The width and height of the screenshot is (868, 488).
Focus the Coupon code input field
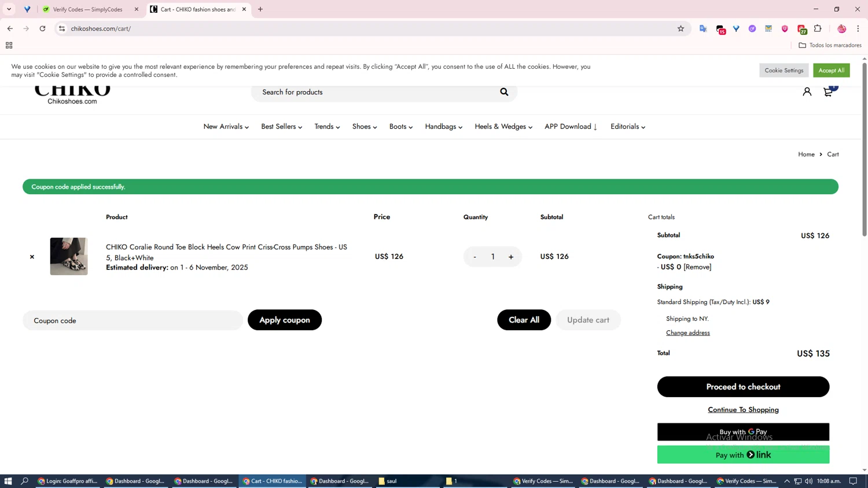click(133, 320)
